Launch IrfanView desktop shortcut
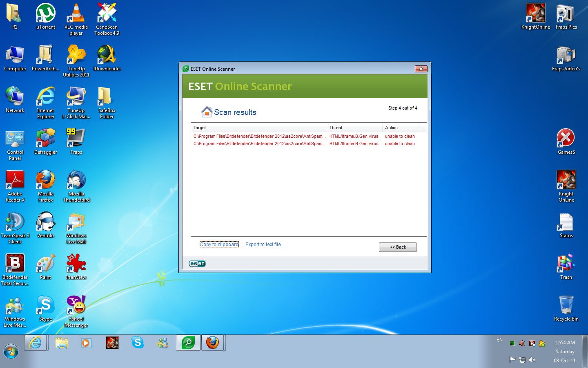This screenshot has height=368, width=588. click(76, 267)
